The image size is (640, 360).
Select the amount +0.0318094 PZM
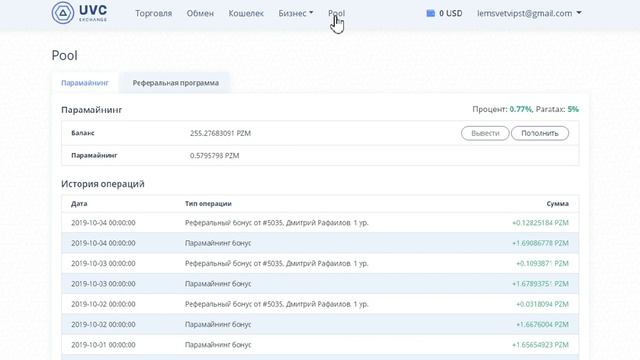[542, 304]
